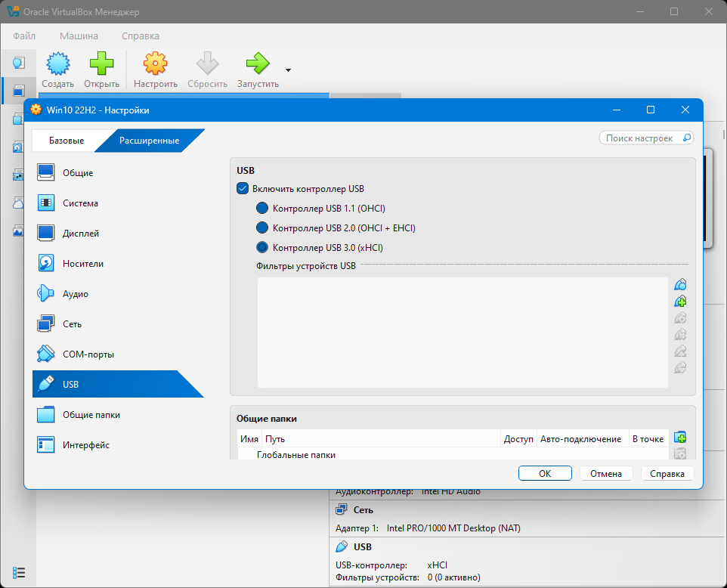727x588 pixels.
Task: Click inside the empty USB device filters list
Action: [x=462, y=332]
